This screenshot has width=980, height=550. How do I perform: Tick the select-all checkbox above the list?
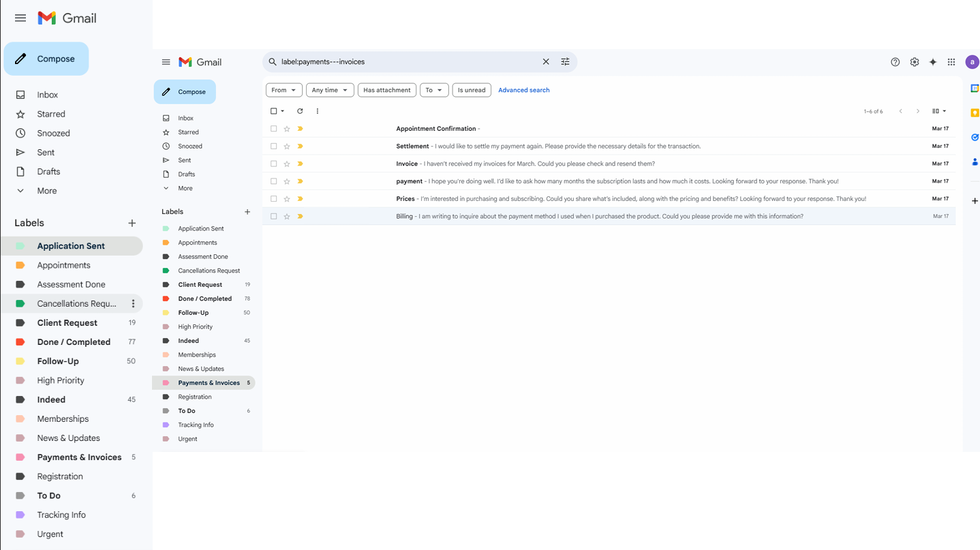274,111
